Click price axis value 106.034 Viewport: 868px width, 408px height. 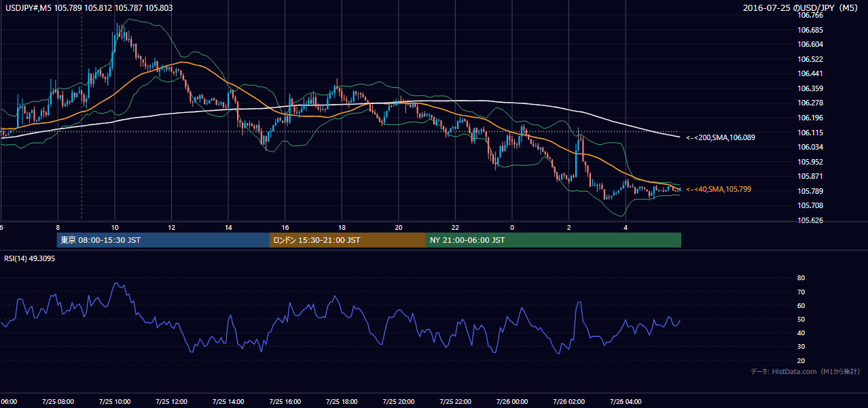(x=810, y=147)
